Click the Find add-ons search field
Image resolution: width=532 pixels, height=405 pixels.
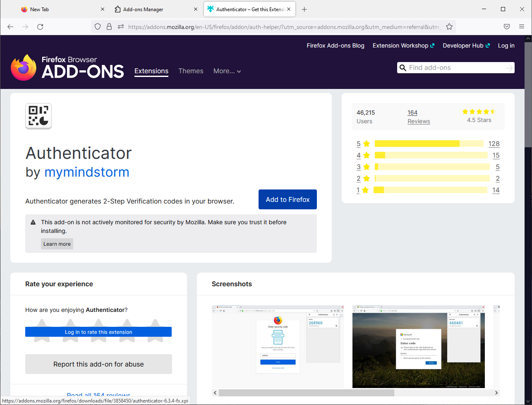tap(455, 68)
